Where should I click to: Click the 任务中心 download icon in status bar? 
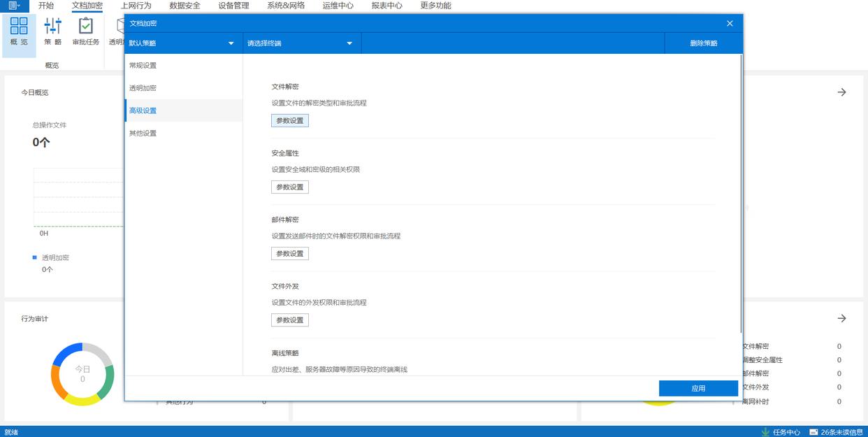[x=766, y=432]
